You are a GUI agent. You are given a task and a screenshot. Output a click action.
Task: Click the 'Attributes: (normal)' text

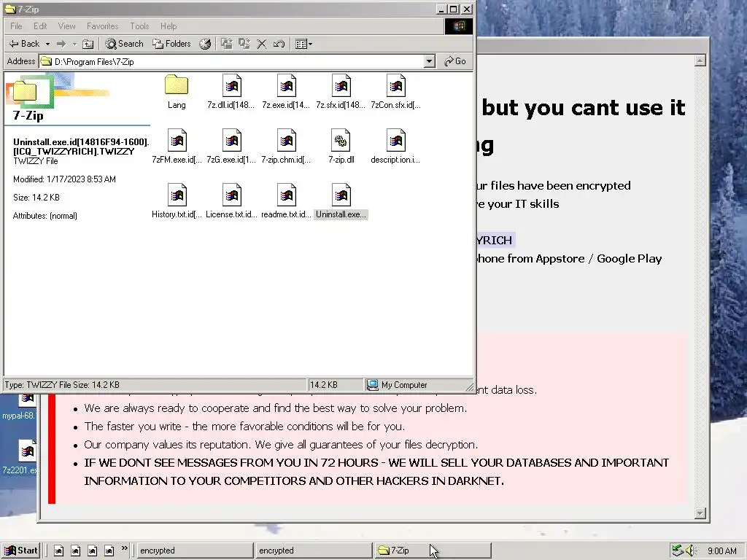(x=44, y=216)
